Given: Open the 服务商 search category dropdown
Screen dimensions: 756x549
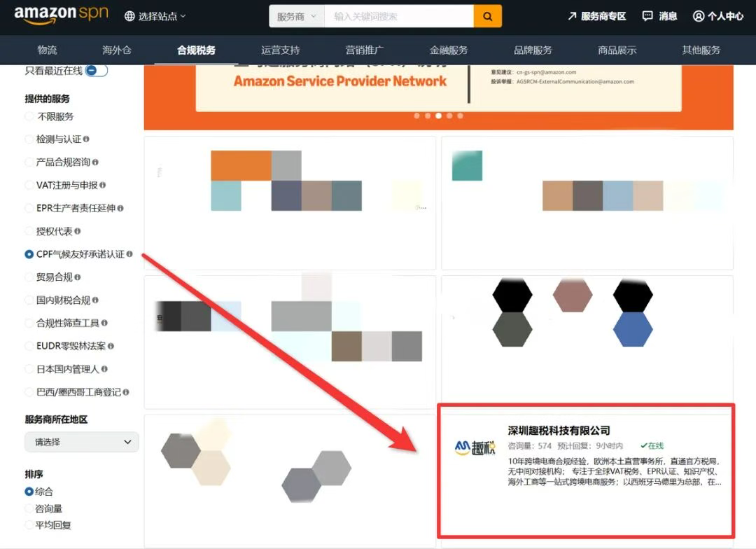Looking at the screenshot, I should click(x=296, y=15).
